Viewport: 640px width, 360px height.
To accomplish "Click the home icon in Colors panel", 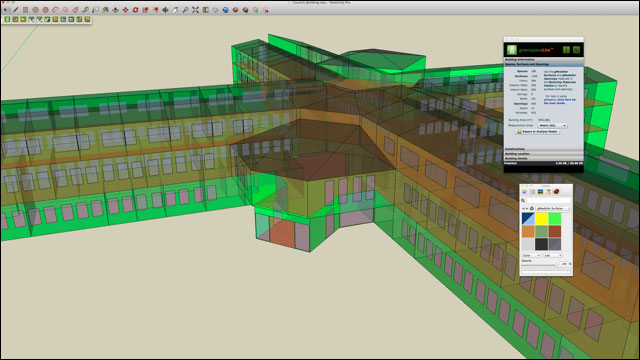I will click(531, 209).
